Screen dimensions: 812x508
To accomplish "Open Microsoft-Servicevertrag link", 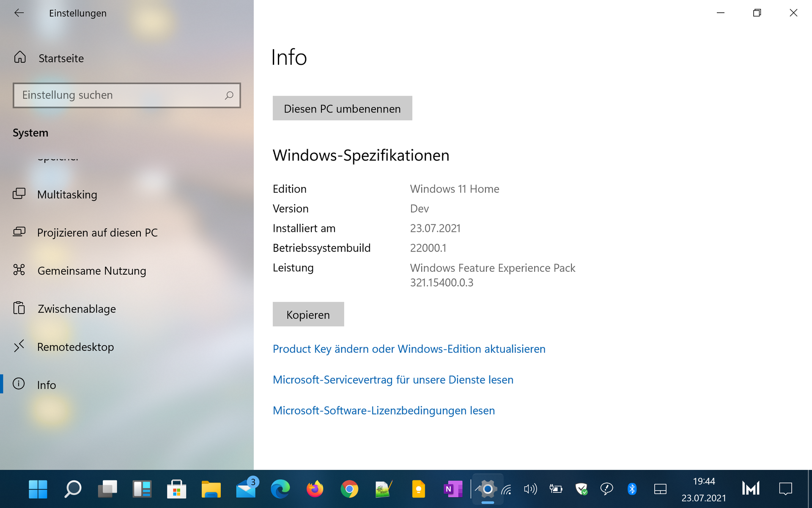I will coord(393,380).
